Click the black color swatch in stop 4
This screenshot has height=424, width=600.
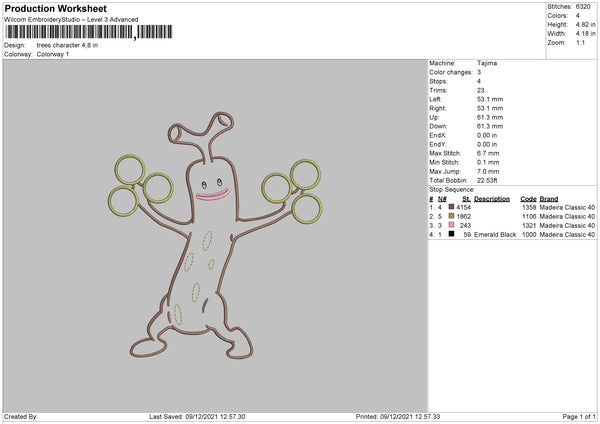pyautogui.click(x=452, y=234)
